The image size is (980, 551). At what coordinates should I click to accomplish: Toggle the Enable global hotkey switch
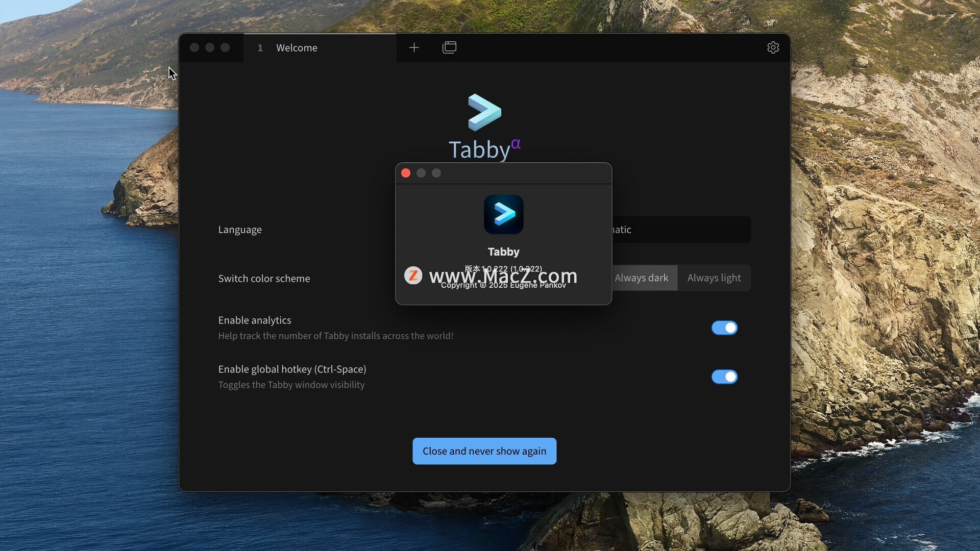[724, 377]
